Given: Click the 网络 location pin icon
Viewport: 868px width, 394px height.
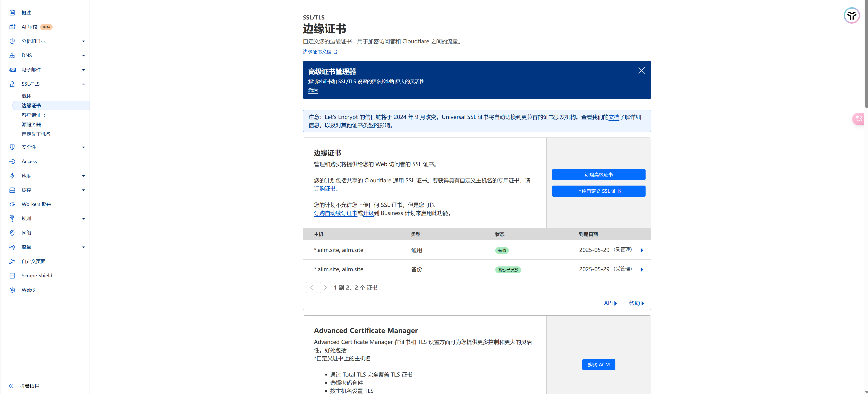Looking at the screenshot, I should (12, 233).
